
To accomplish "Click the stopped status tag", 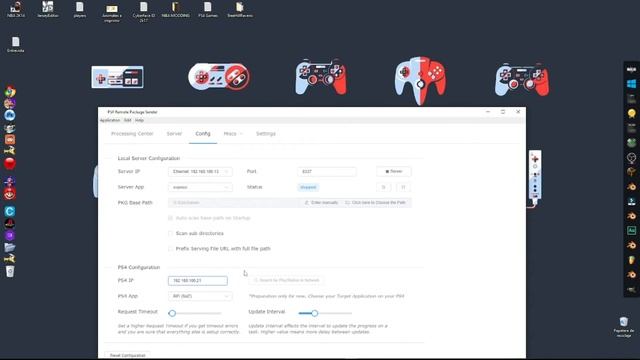I will 308,187.
